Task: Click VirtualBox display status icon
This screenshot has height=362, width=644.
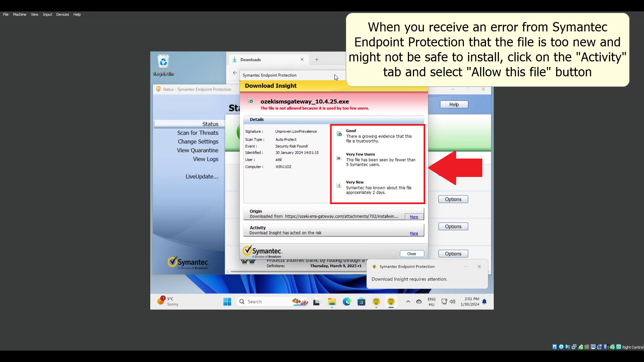Action: point(593,347)
